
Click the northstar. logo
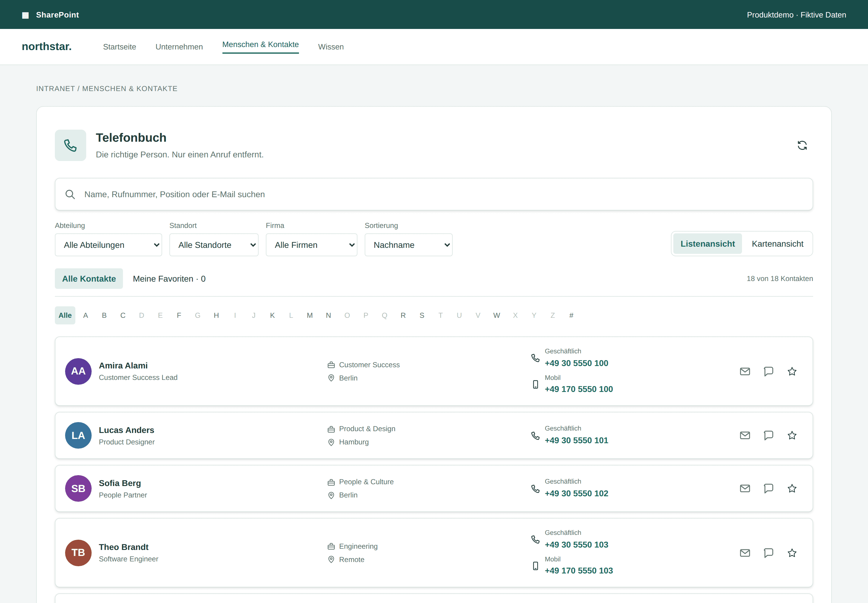(47, 46)
